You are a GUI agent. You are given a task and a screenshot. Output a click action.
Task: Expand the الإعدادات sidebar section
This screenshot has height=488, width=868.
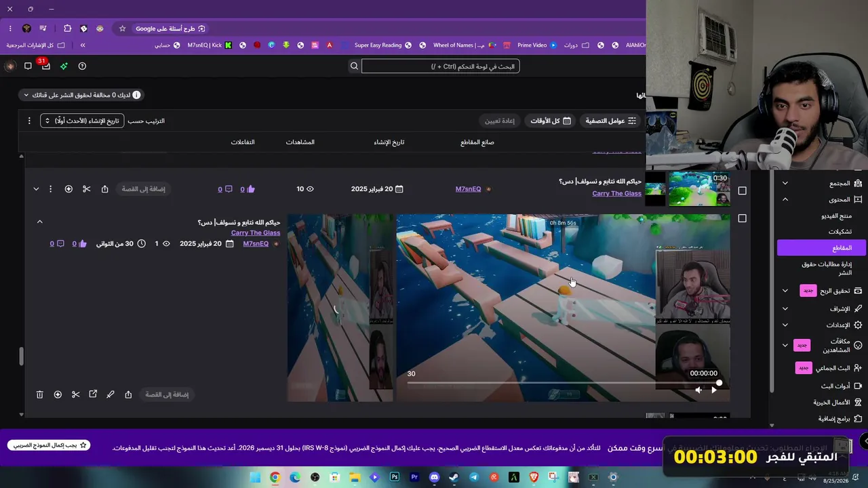785,325
